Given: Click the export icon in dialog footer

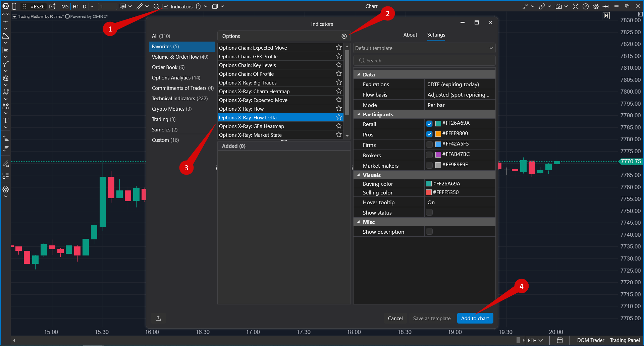Looking at the screenshot, I should click(x=158, y=318).
